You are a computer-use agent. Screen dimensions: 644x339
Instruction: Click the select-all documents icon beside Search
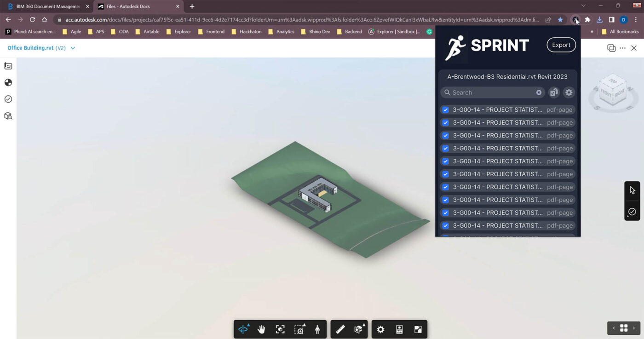click(554, 92)
